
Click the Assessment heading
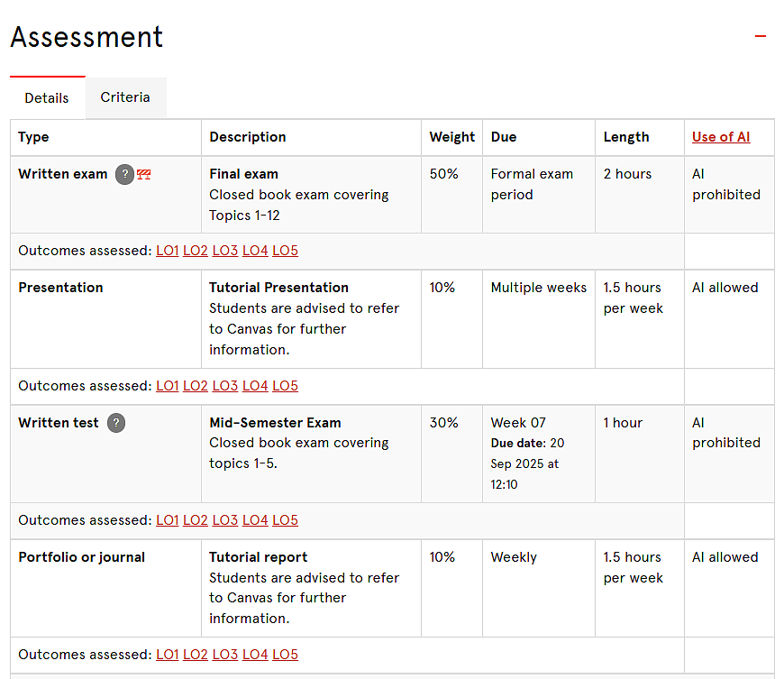(87, 37)
